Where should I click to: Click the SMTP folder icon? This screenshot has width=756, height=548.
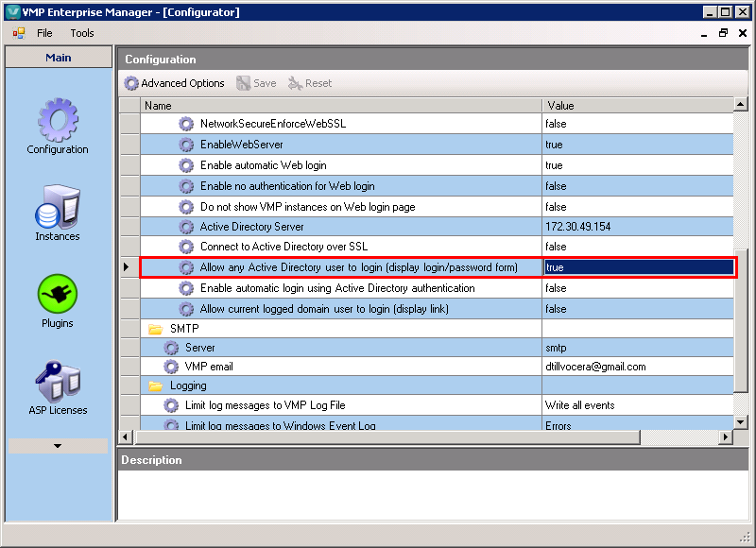(x=155, y=329)
